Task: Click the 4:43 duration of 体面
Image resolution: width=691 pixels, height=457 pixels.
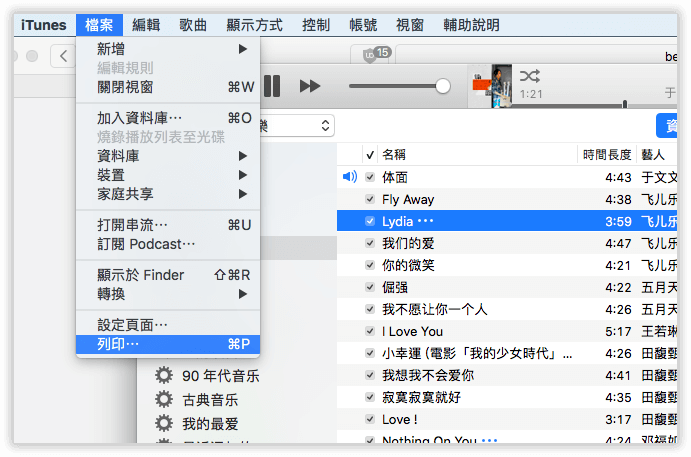Action: [x=618, y=178]
